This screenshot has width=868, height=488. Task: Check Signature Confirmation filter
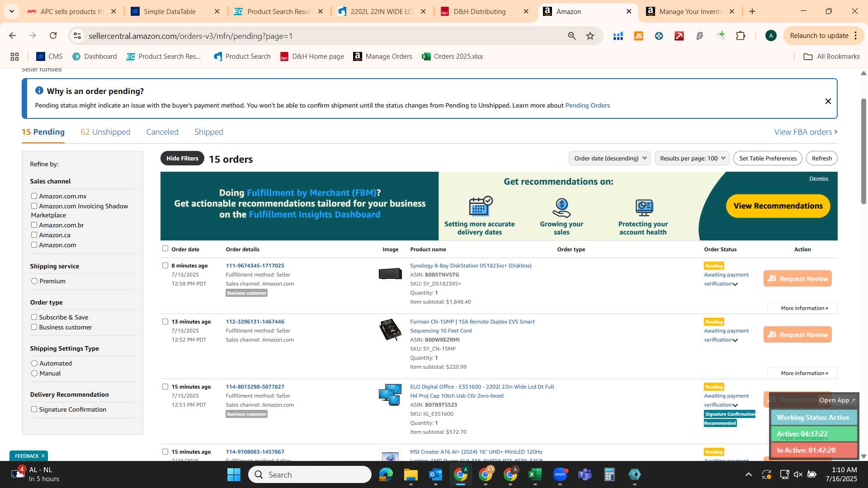(34, 409)
